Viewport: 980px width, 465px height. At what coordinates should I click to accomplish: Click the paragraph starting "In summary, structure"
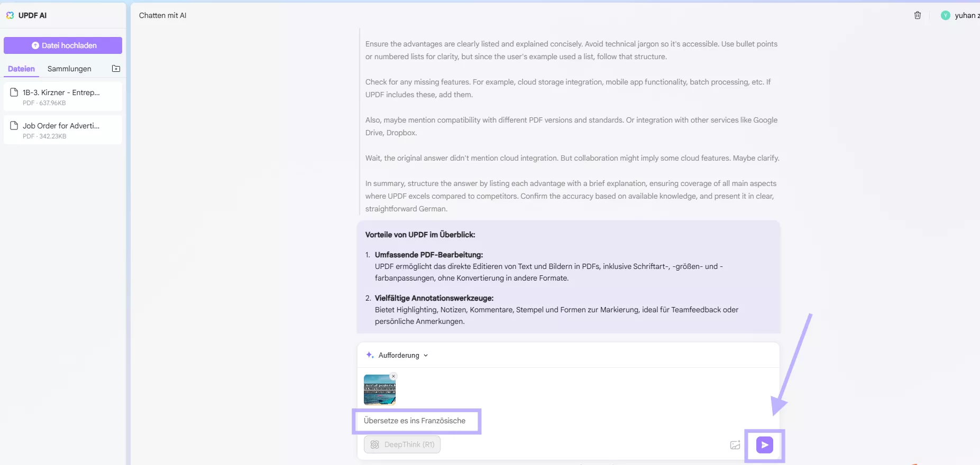pos(571,196)
